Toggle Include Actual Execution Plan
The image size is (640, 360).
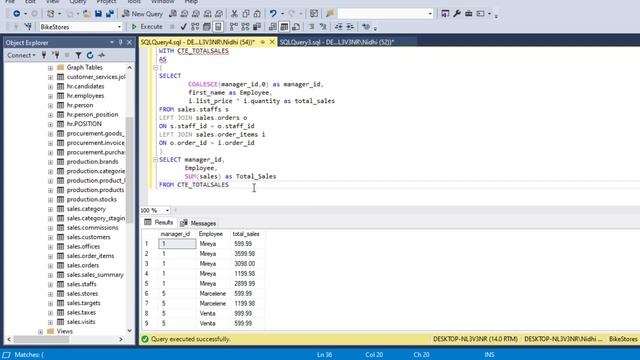tap(233, 27)
